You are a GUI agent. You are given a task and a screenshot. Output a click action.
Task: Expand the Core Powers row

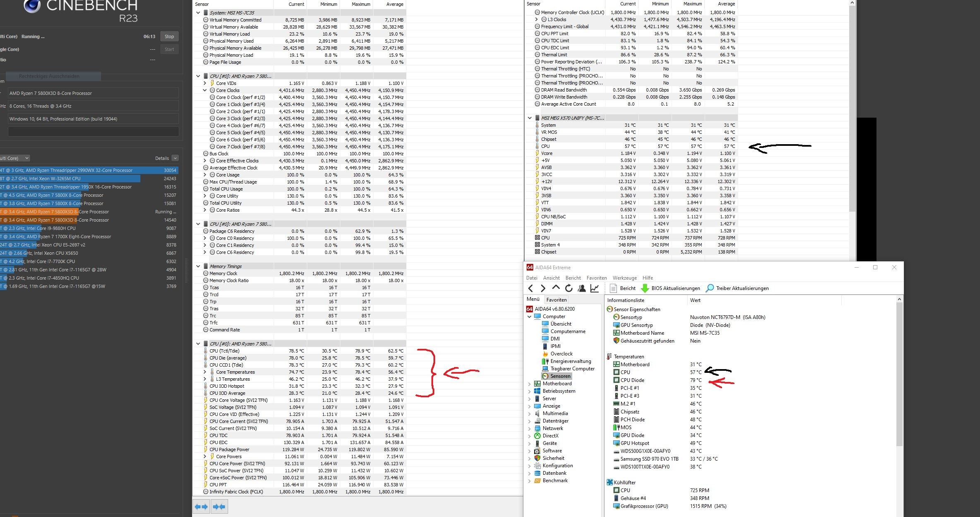point(205,457)
